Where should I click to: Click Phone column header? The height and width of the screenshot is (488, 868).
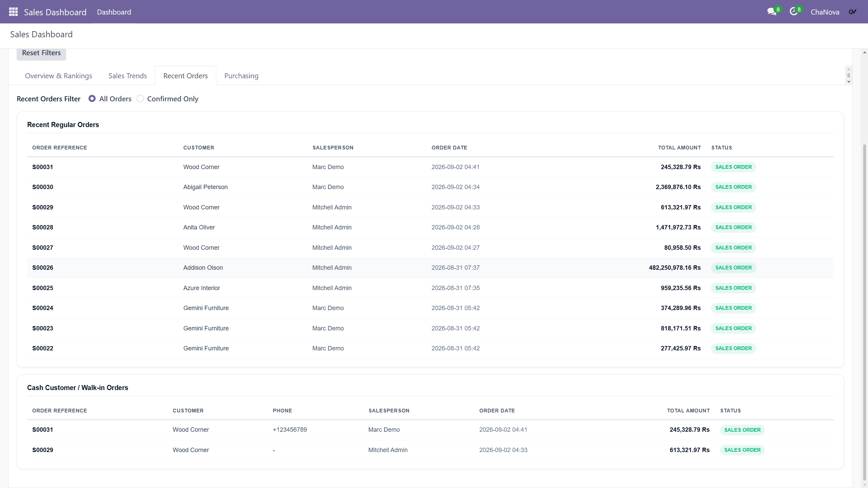point(282,411)
